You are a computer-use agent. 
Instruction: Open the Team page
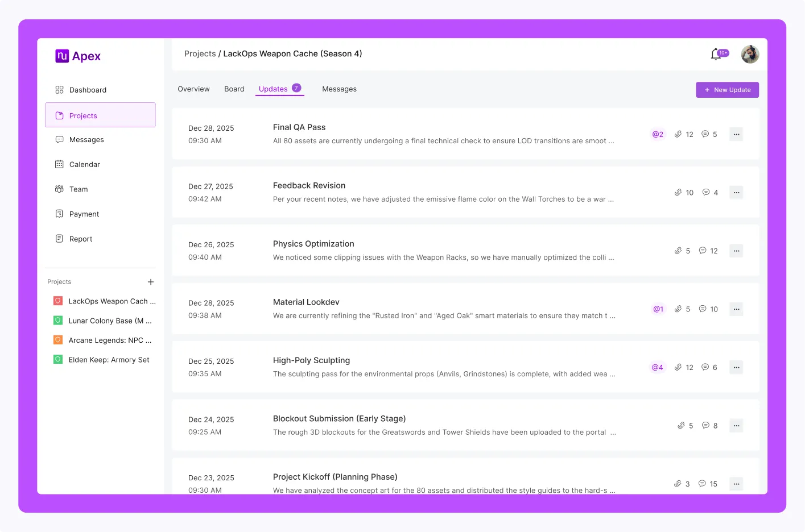click(79, 189)
